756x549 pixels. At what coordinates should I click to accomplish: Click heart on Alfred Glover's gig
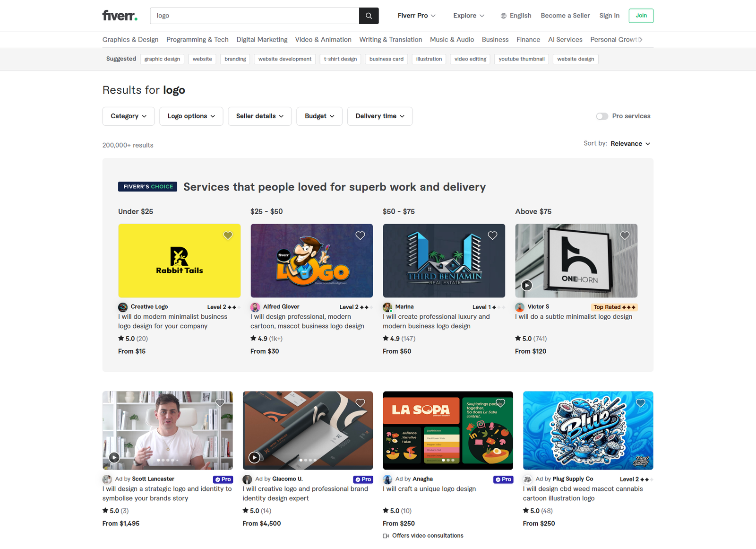360,235
